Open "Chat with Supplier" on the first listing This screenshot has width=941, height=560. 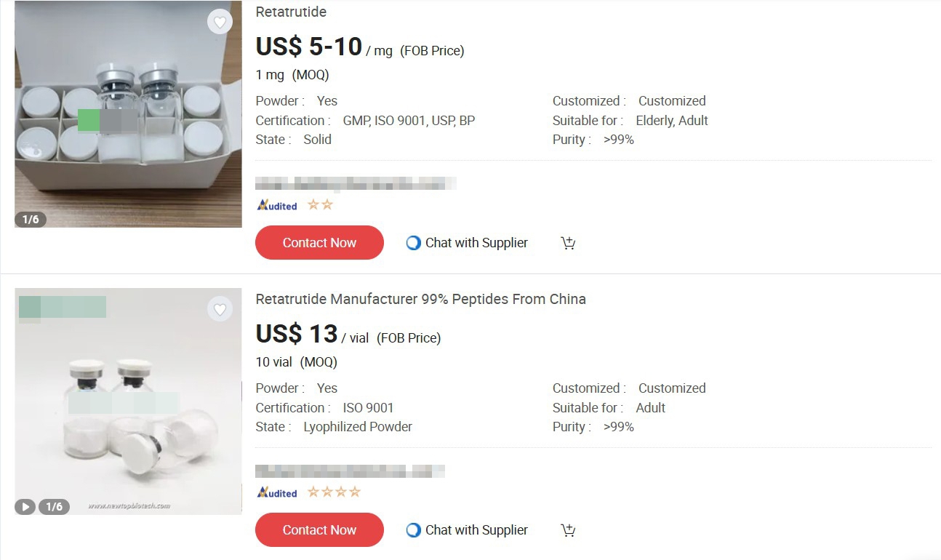475,242
